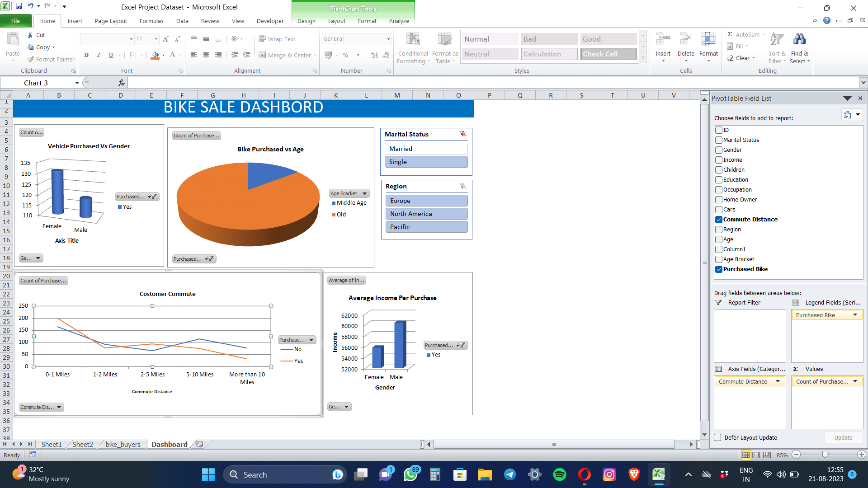Uncheck the Commute Distance field
This screenshot has width=868, height=488.
click(x=718, y=220)
